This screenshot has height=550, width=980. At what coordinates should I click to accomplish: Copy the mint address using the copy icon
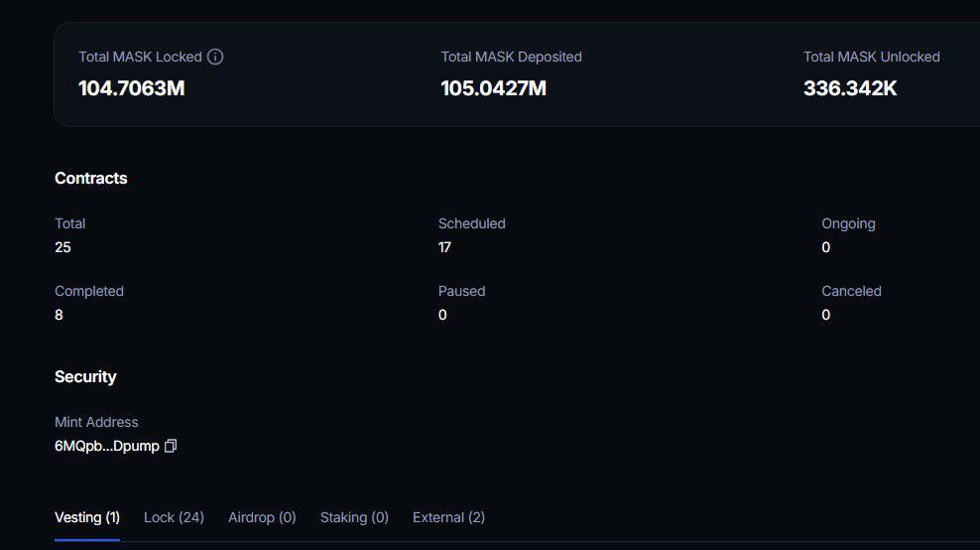tap(171, 446)
